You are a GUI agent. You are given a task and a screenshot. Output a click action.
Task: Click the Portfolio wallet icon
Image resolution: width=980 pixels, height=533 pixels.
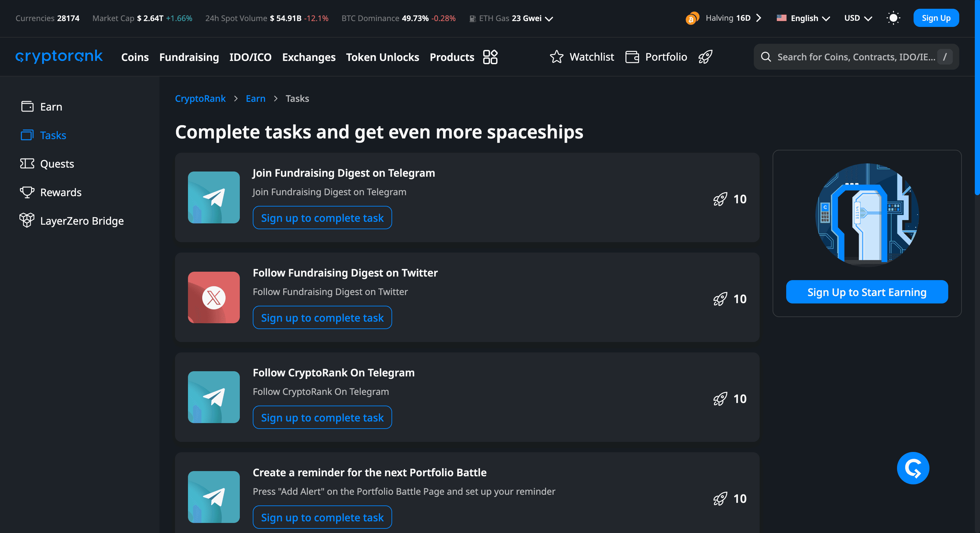pos(632,57)
